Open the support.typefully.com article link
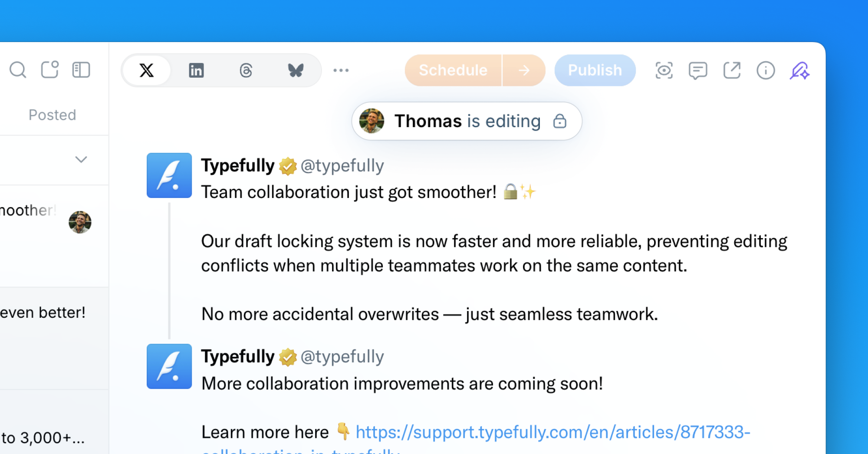The width and height of the screenshot is (868, 454). [x=552, y=432]
